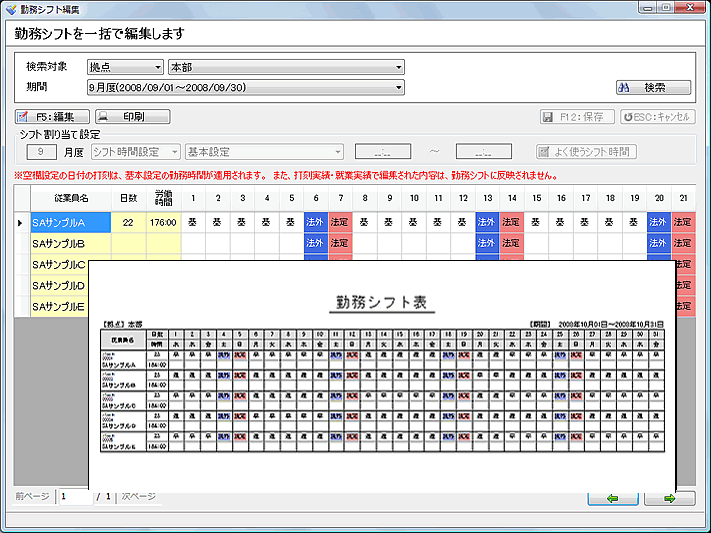
Task: Select the SAサンプルE employee row
Action: 59,307
